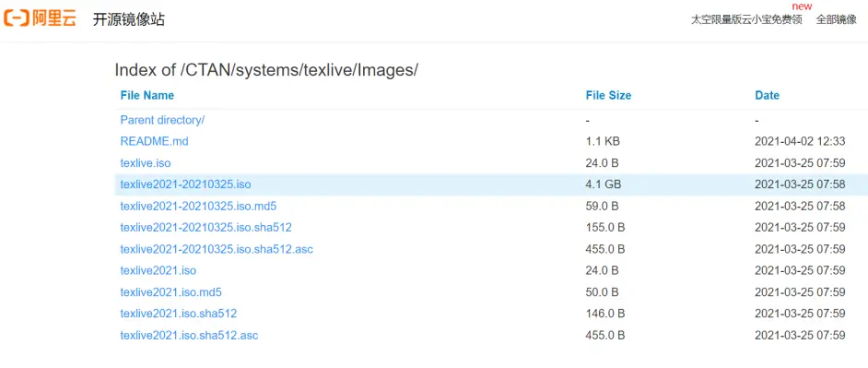The image size is (868, 368).
Task: Open the README.md file
Action: (x=155, y=141)
